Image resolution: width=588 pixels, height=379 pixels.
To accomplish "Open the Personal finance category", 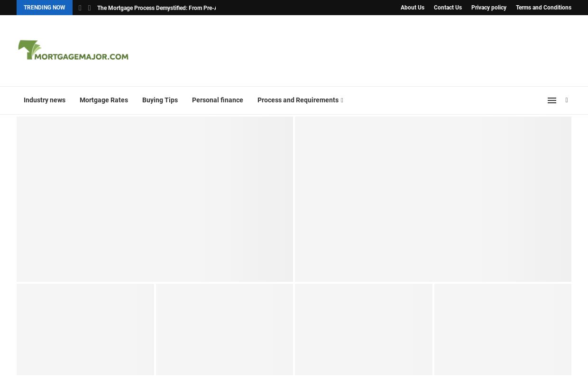I will (x=217, y=100).
